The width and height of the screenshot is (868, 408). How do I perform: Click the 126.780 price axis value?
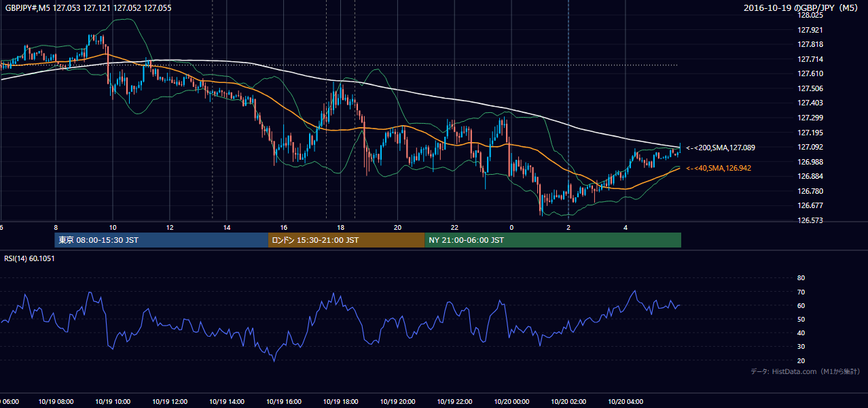pos(810,191)
